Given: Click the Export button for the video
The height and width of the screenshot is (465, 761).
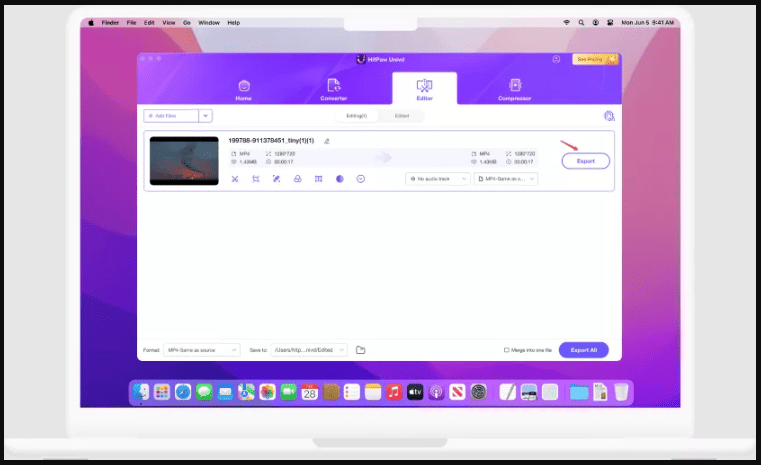Looking at the screenshot, I should [585, 161].
